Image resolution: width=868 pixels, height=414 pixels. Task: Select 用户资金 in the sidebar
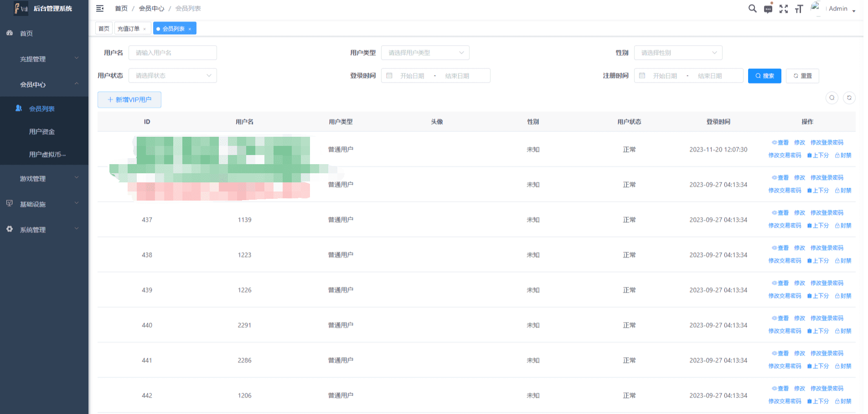click(42, 132)
